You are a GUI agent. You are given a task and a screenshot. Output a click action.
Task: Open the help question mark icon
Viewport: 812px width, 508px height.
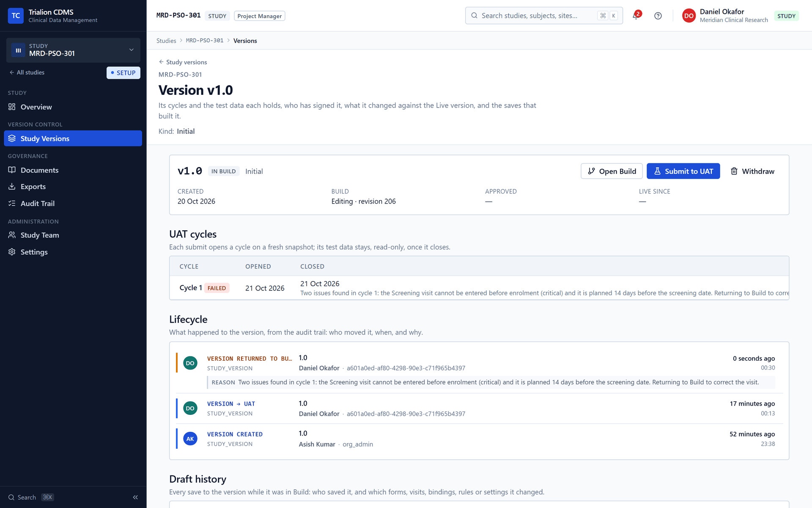pos(658,16)
